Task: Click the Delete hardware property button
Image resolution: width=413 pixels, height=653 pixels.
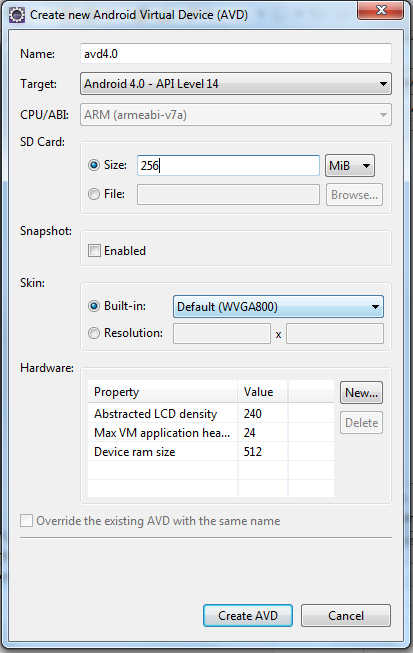Action: [361, 423]
